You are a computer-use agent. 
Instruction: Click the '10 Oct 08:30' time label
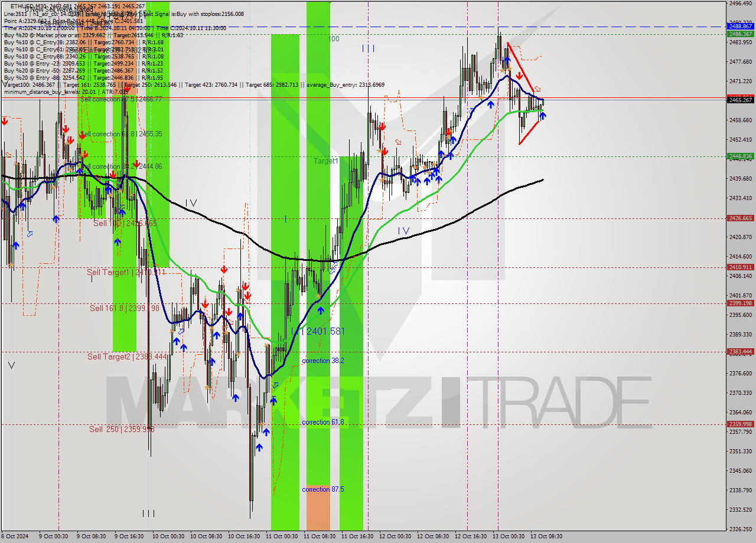[x=206, y=537]
